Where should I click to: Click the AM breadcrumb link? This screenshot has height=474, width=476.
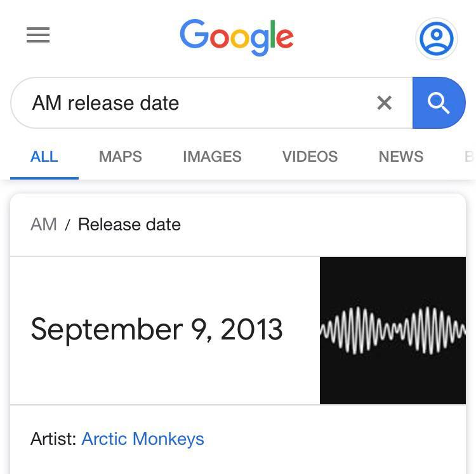pos(44,225)
